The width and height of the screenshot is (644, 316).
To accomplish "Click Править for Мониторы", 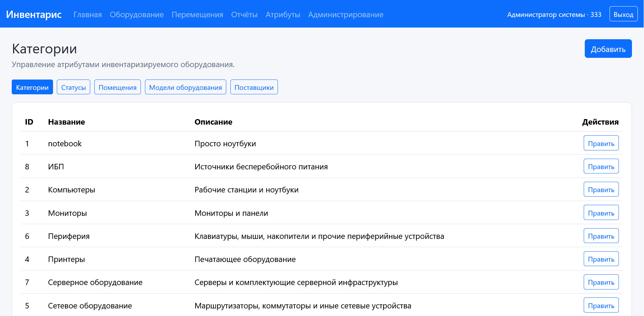I will click(x=601, y=212).
